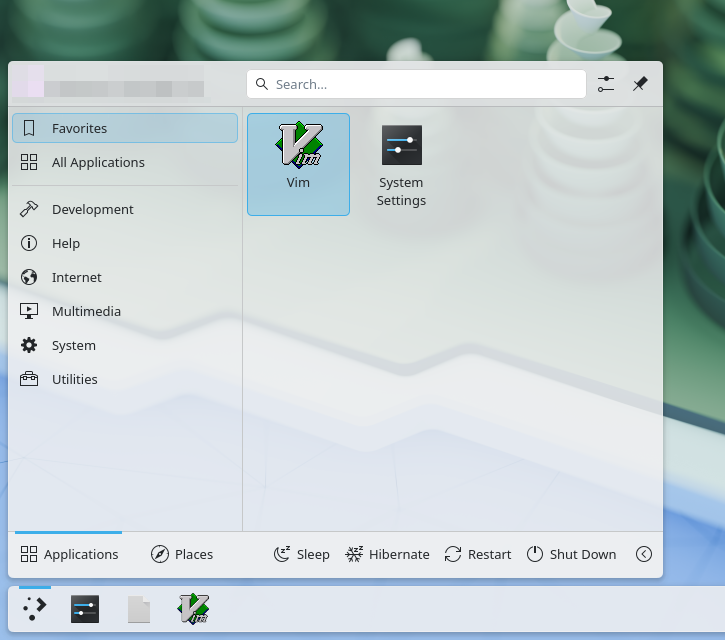The width and height of the screenshot is (725, 640).
Task: Switch to the Places tab
Action: [182, 554]
